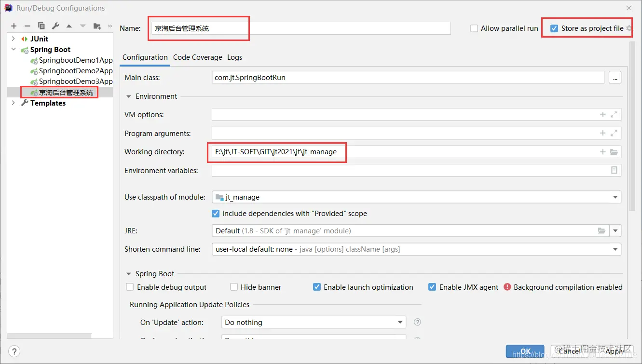Copy the selected configuration

click(41, 26)
